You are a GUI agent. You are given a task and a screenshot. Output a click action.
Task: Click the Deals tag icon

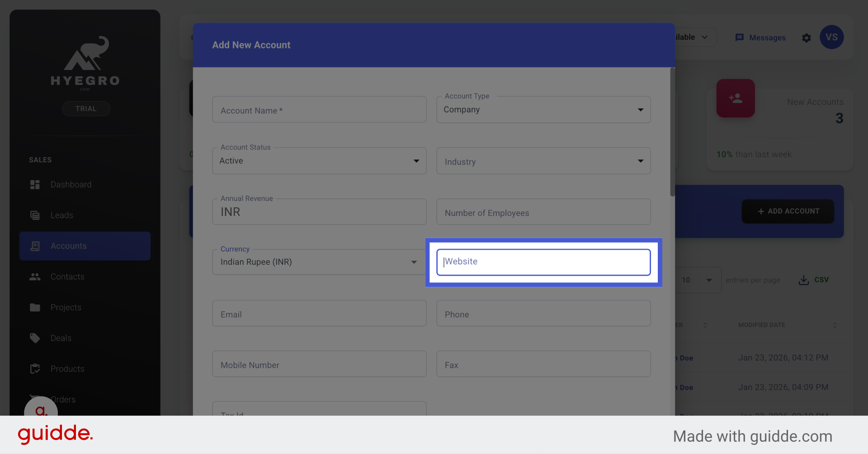(35, 338)
